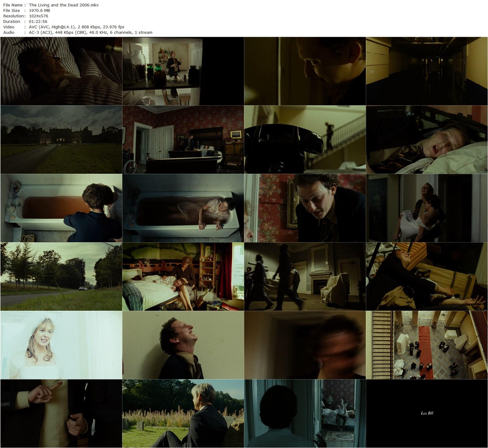The height and width of the screenshot is (448, 488).
Task: Click the child's bedroom with woman on bed frame
Action: [x=183, y=277]
